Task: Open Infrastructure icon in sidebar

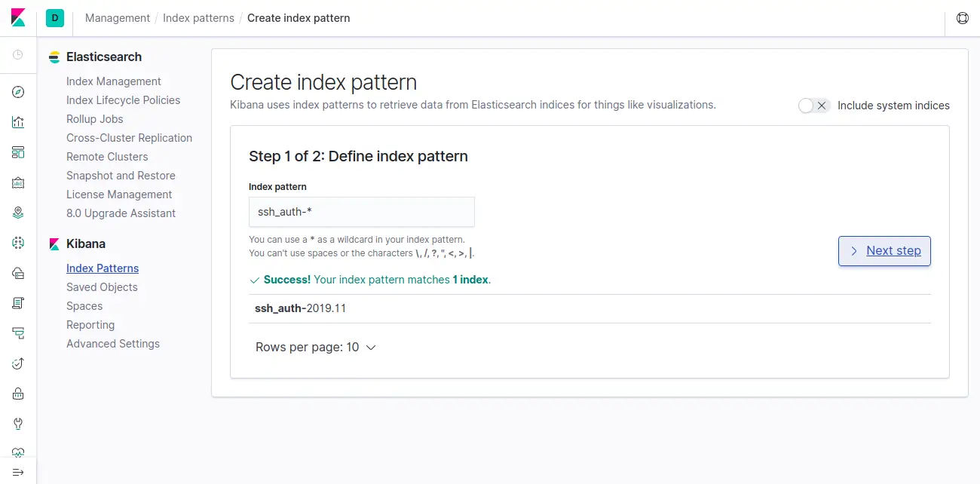Action: (x=18, y=273)
